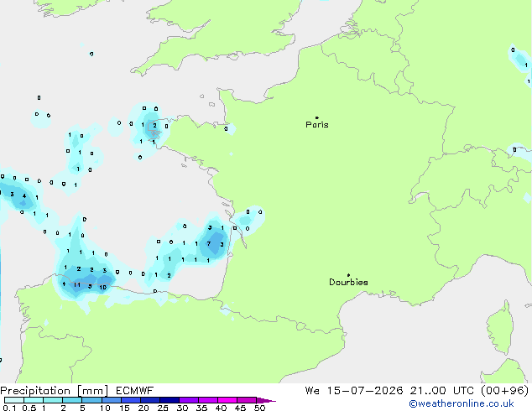Select the legend swatch between 10 and 15

pyautogui.click(x=112, y=400)
